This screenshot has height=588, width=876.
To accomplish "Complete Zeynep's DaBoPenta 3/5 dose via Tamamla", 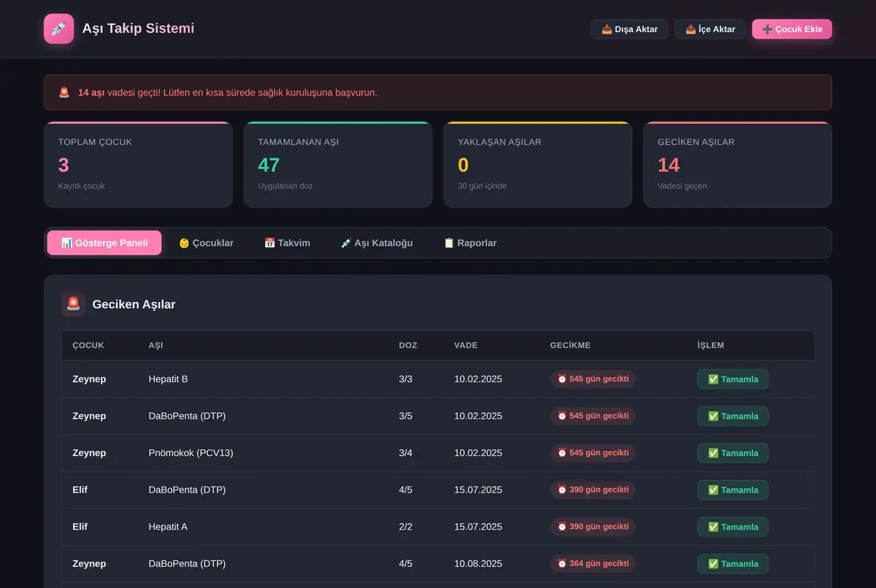I will click(x=733, y=416).
